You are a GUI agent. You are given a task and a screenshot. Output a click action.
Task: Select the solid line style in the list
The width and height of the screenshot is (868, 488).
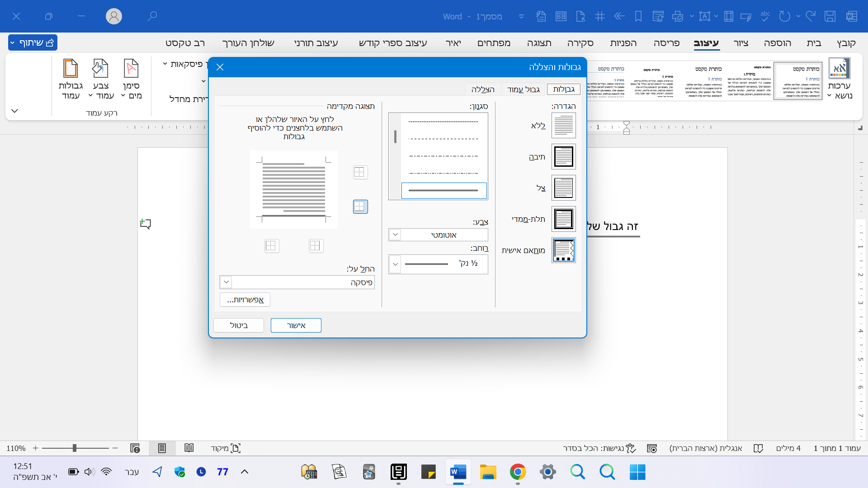click(x=443, y=191)
